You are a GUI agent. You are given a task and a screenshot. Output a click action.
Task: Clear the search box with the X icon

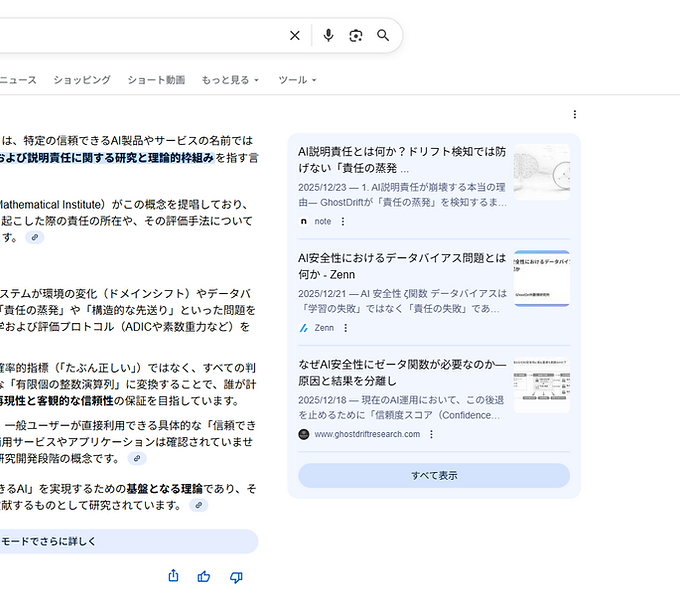coord(295,36)
